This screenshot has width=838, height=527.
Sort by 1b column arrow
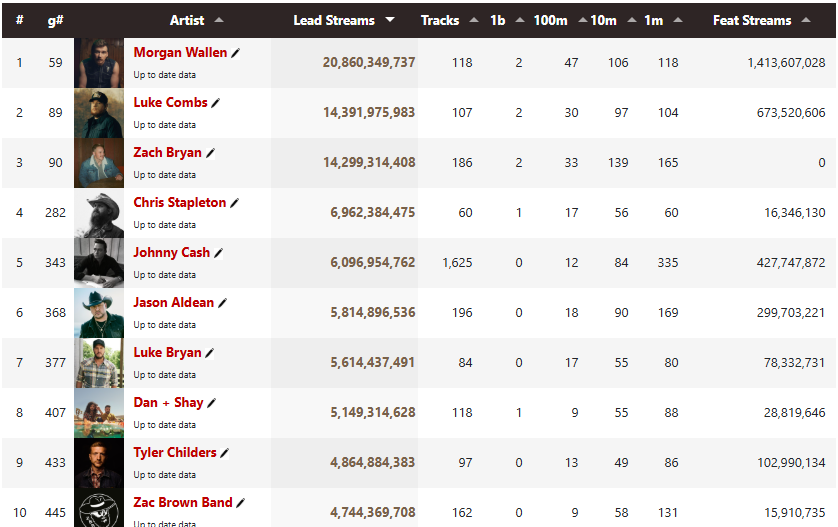click(519, 20)
